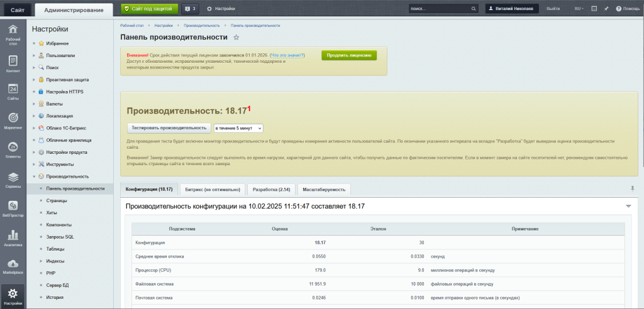Open Хиты in sidebar tree
644x309 pixels.
(52, 212)
